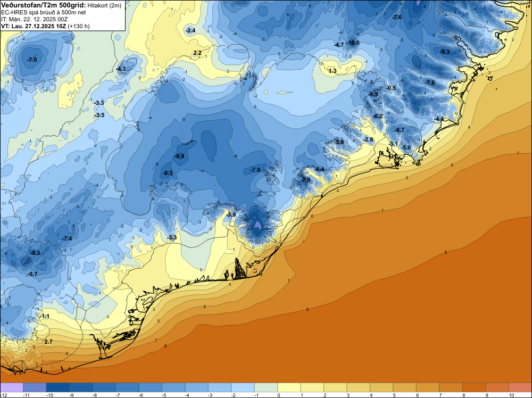Click the salmon swatch right of legend value 10
The image size is (532, 398).
pyautogui.click(x=520, y=387)
